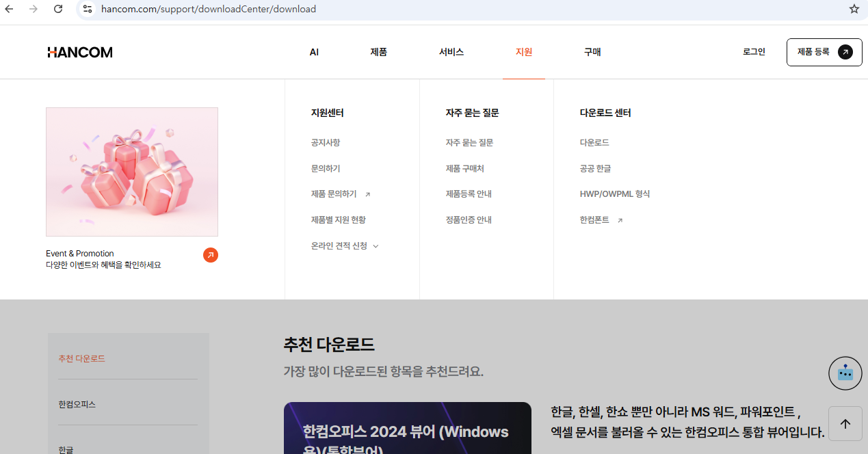Select 한컴오피스 in the sidebar

[77, 404]
